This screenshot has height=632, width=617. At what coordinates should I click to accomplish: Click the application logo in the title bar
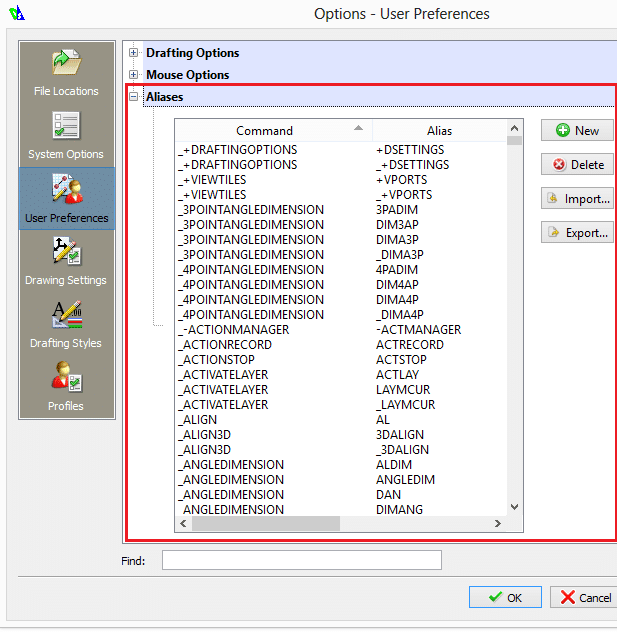click(17, 13)
